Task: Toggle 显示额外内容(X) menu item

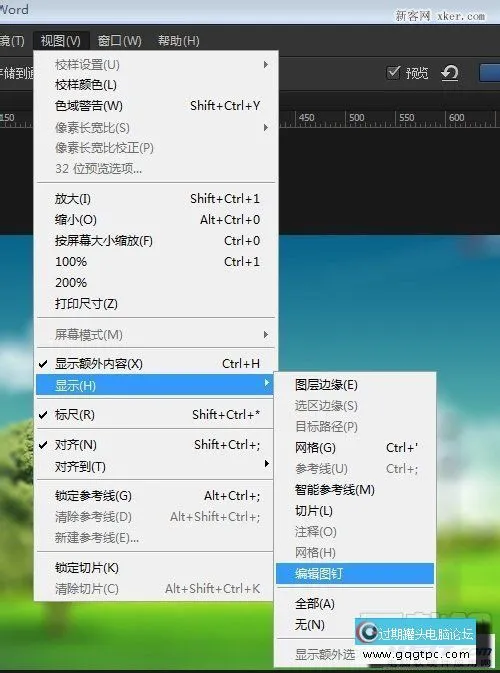Action: point(155,364)
